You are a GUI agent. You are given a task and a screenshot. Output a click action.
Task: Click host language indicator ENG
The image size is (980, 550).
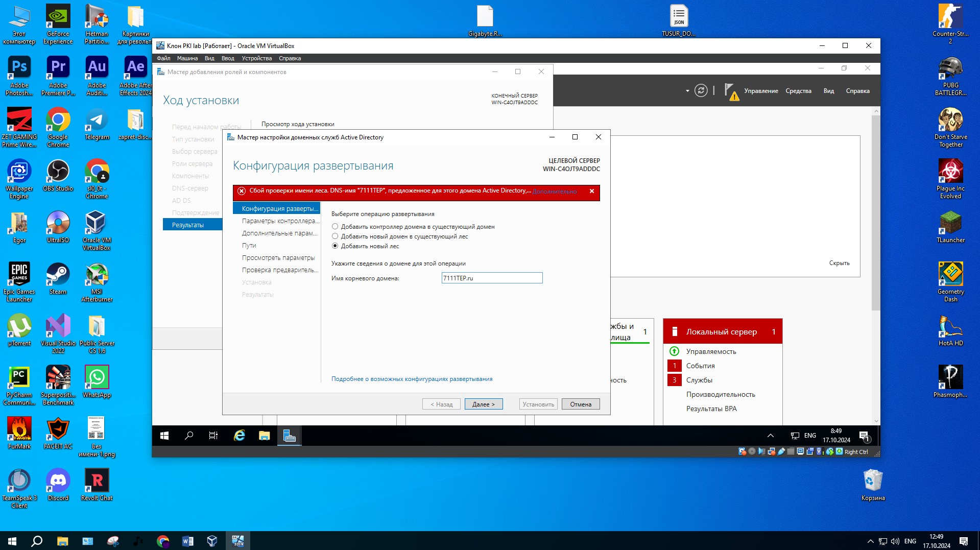point(910,541)
